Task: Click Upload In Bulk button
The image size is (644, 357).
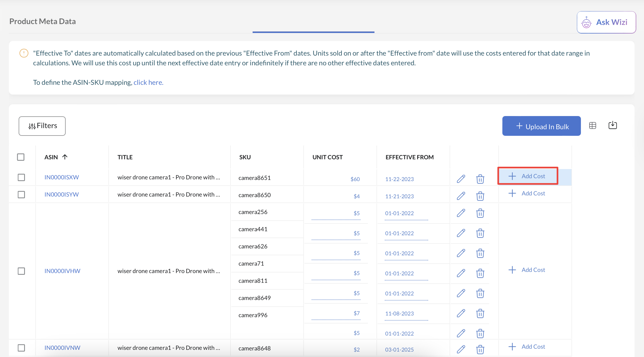Action: point(541,126)
